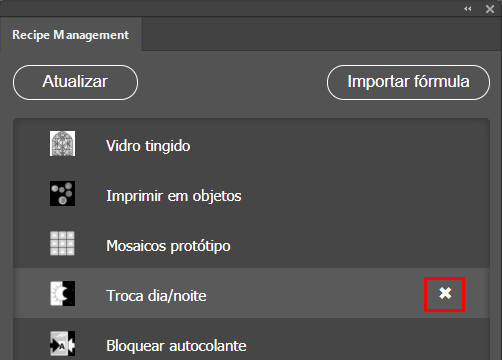Screen dimensions: 502x360
Task: Close the Recipe Management panel
Action: (490, 9)
